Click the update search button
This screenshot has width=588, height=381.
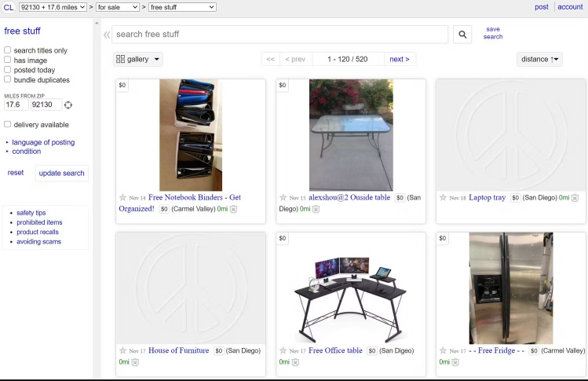tap(61, 173)
